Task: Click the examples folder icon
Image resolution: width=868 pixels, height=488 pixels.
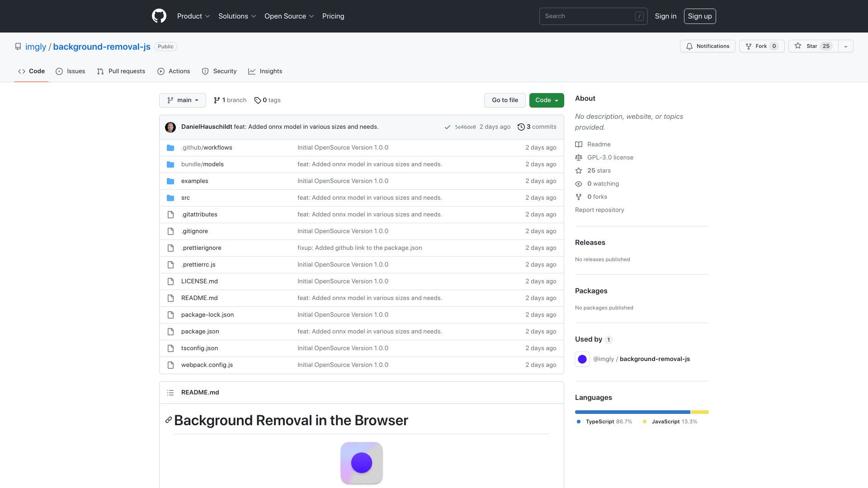Action: [170, 181]
